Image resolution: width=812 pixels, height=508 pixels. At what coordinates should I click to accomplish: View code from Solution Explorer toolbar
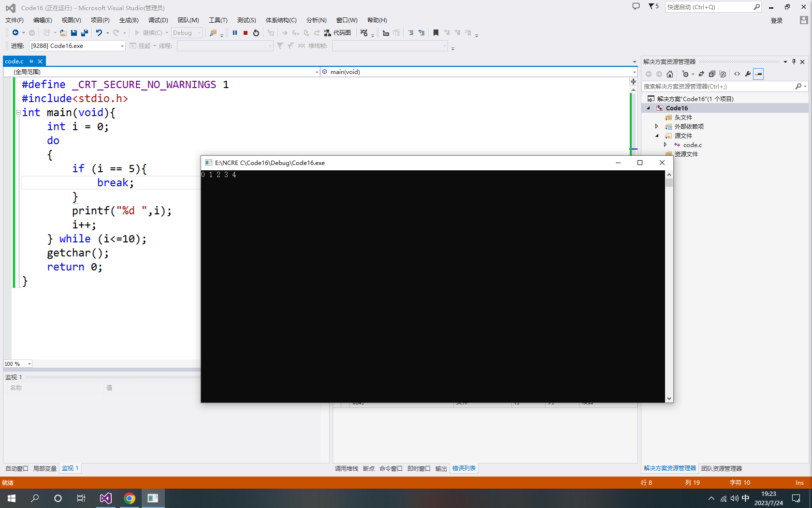[x=737, y=74]
